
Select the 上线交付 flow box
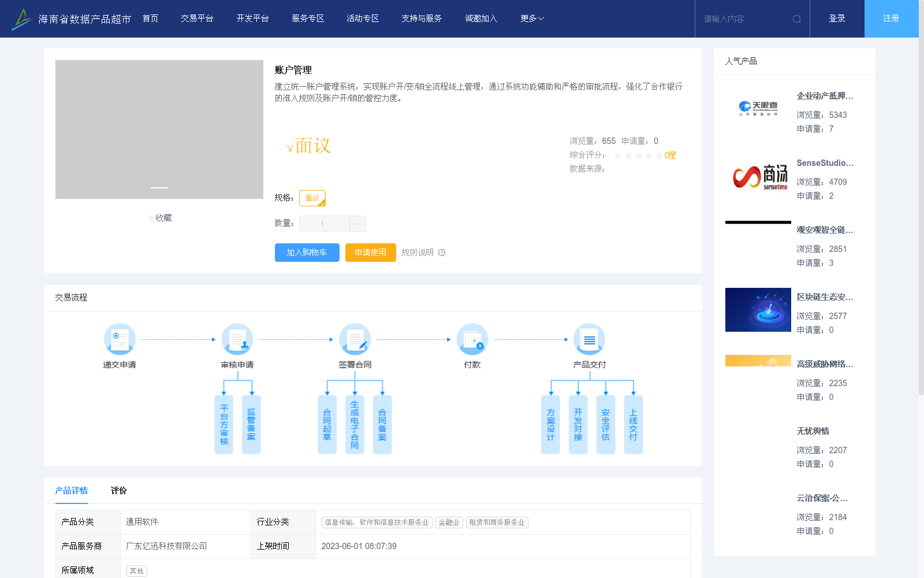(x=634, y=425)
